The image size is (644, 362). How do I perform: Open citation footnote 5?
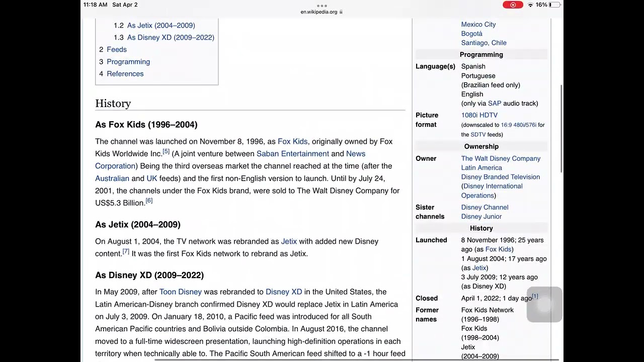pyautogui.click(x=166, y=151)
